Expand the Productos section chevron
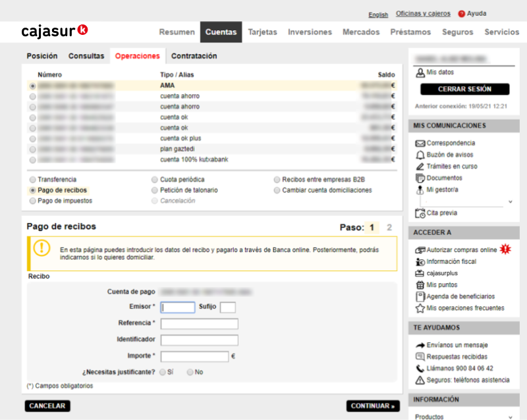The width and height of the screenshot is (527, 420). point(509,417)
